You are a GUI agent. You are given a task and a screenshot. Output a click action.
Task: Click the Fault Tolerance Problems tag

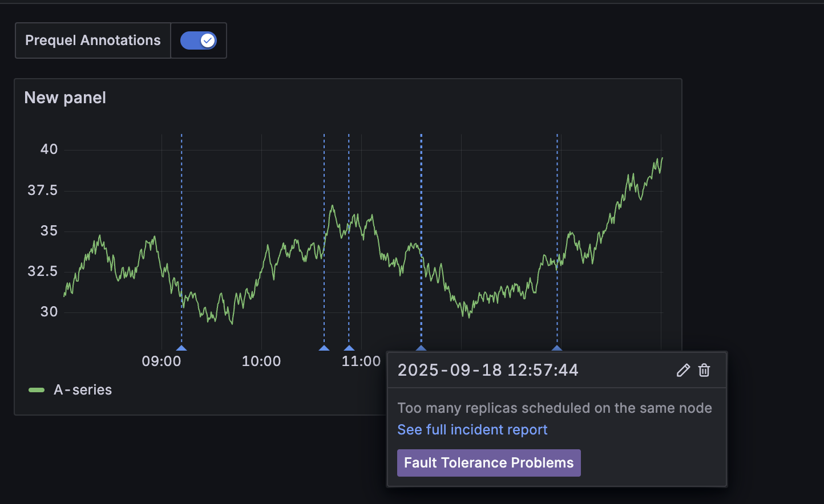489,463
